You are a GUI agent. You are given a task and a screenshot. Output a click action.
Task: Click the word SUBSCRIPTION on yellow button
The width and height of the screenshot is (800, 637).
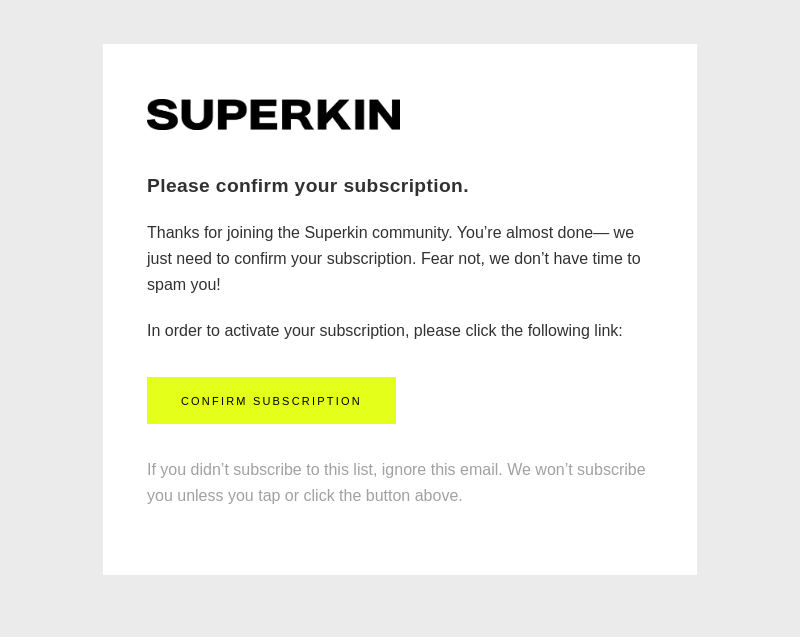(307, 401)
